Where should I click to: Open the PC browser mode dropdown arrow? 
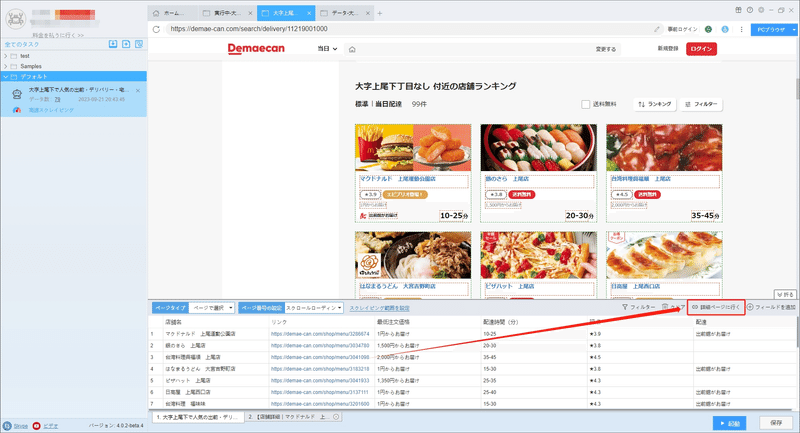pyautogui.click(x=794, y=30)
